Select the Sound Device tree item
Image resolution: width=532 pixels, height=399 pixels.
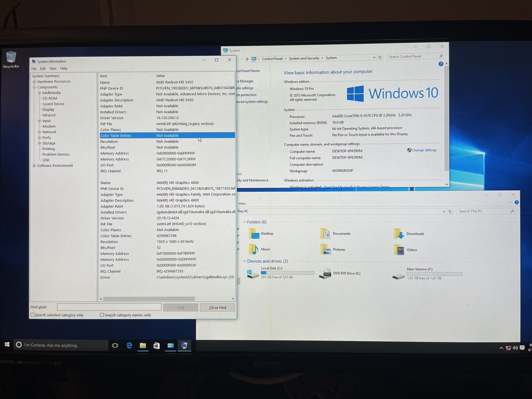(x=53, y=104)
